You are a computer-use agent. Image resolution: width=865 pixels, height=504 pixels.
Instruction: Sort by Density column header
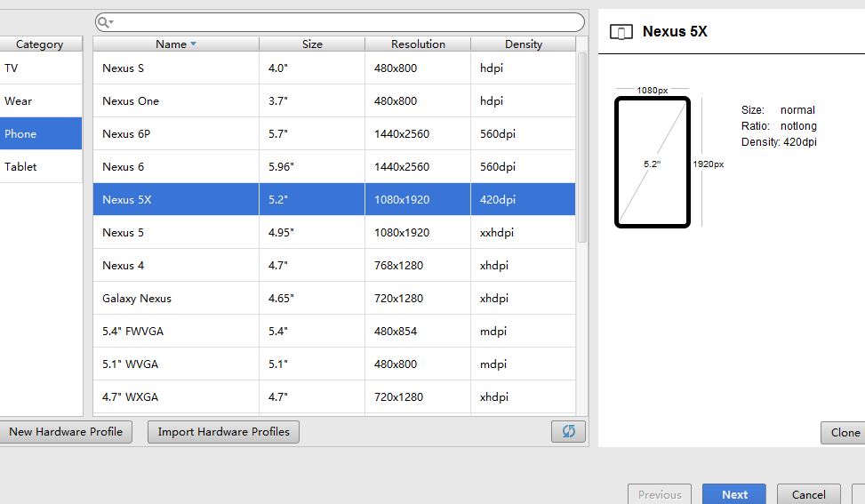[x=524, y=44]
